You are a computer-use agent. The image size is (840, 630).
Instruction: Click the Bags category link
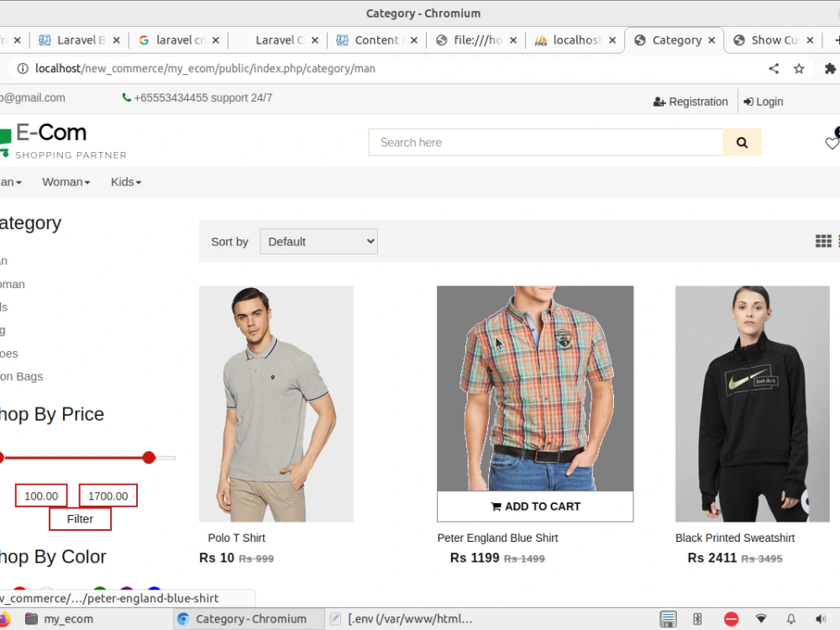coord(22,376)
